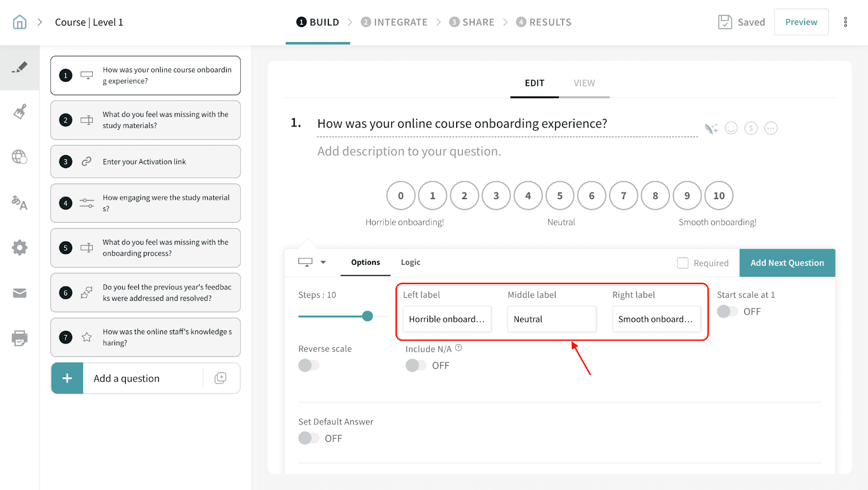
Task: Click the Add Next Question button
Action: click(x=787, y=263)
